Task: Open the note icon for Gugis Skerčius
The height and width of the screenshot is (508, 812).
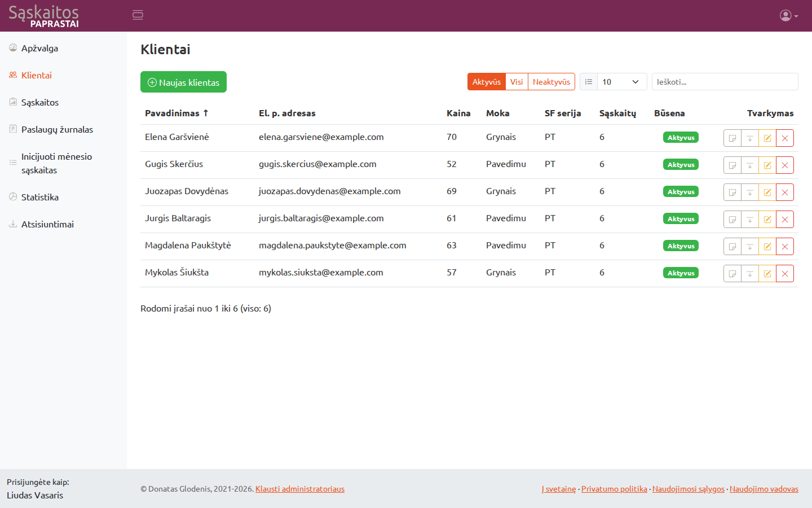Action: (732, 165)
